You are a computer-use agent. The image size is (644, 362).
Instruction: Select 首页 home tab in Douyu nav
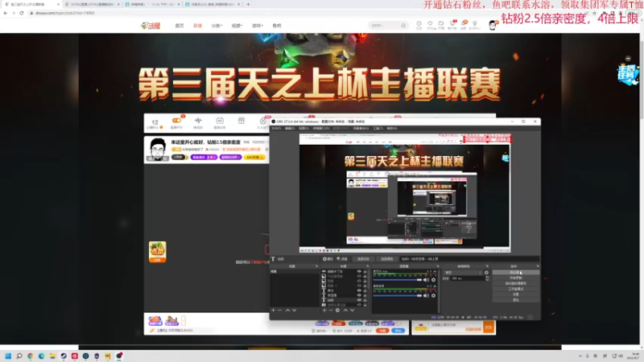click(x=180, y=26)
